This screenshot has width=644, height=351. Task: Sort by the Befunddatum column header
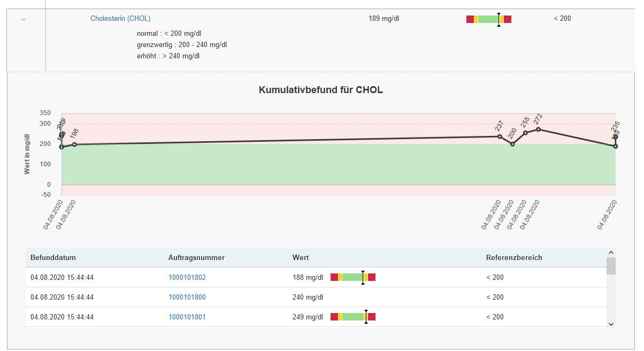[x=53, y=258]
